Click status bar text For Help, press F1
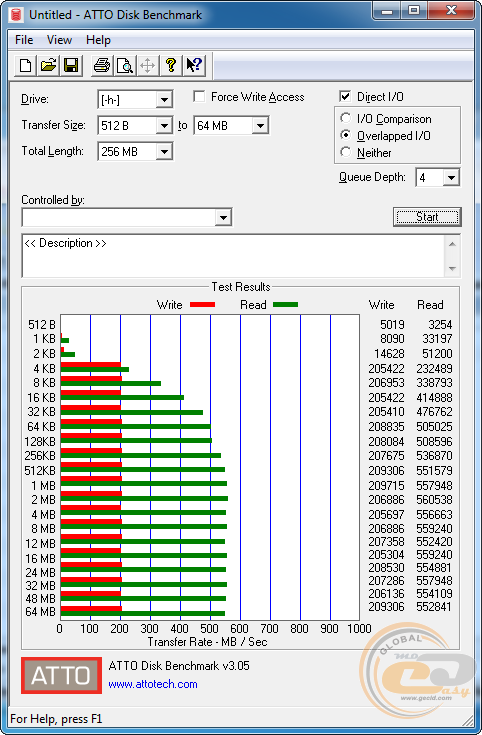Image resolution: width=482 pixels, height=735 pixels. click(56, 719)
